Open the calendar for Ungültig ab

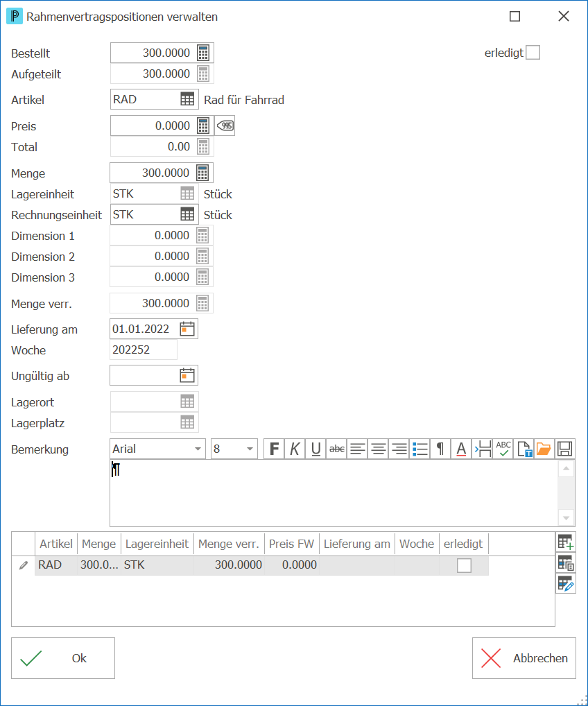[187, 375]
